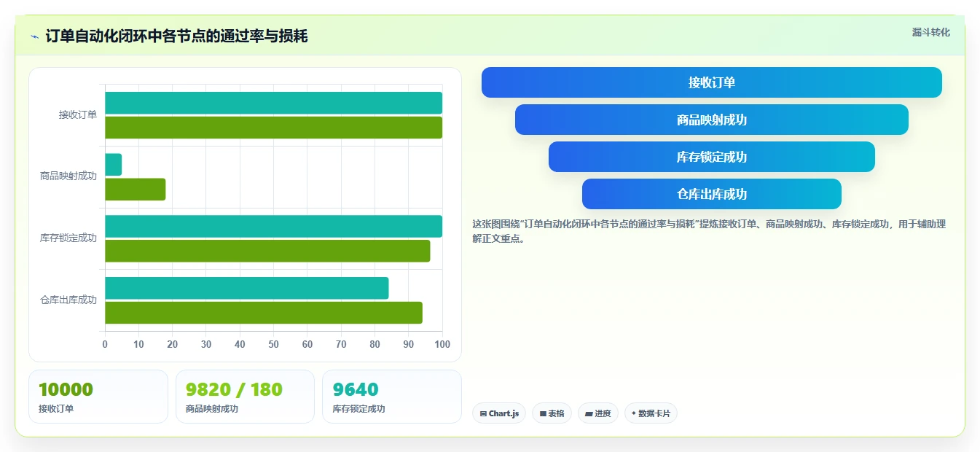Click the 数据卡片 tag
980x452 pixels.
(651, 413)
